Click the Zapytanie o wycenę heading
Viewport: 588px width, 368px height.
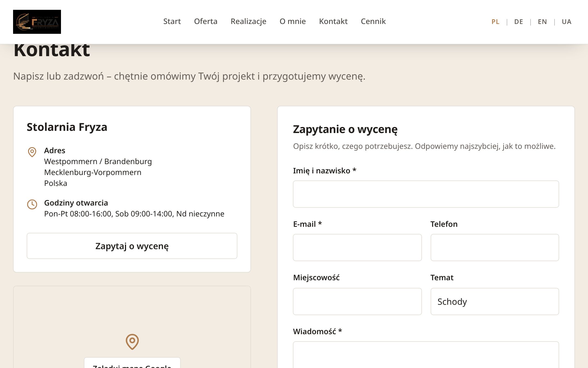(345, 129)
